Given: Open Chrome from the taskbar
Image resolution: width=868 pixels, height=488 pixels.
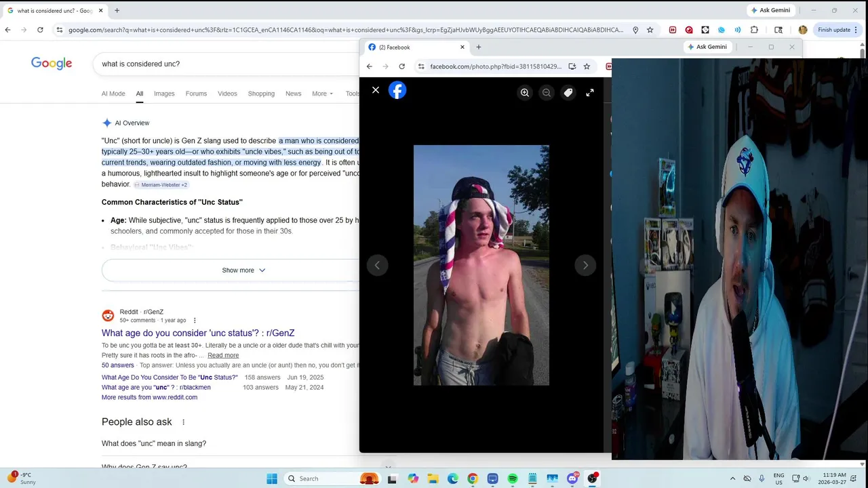Looking at the screenshot, I should (473, 479).
